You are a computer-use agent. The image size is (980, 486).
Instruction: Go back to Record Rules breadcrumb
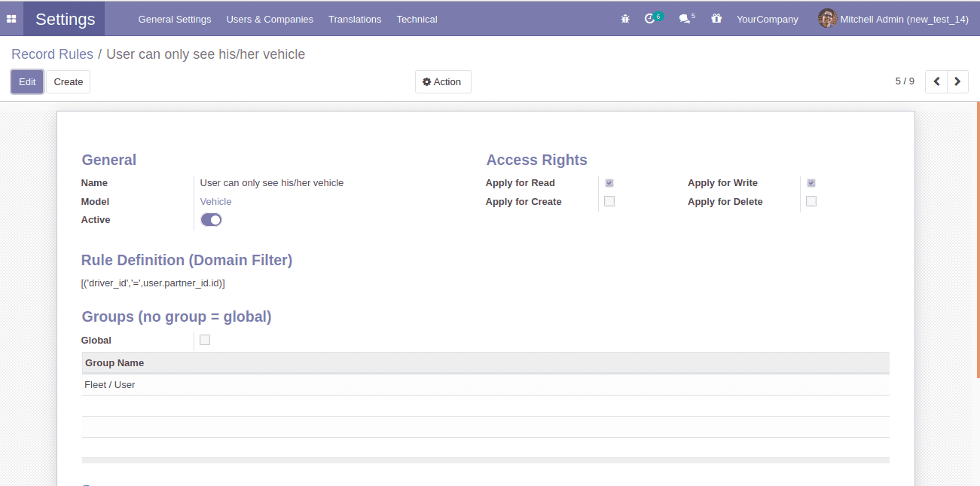(52, 54)
